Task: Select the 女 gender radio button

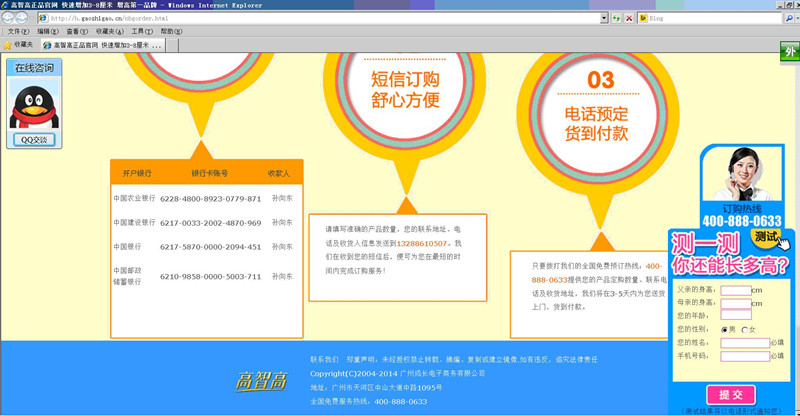Action: pos(743,329)
